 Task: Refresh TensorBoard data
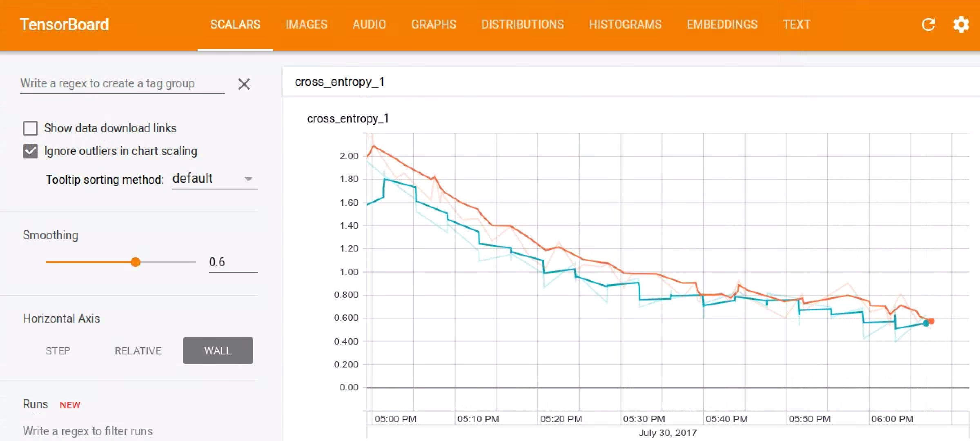point(929,24)
